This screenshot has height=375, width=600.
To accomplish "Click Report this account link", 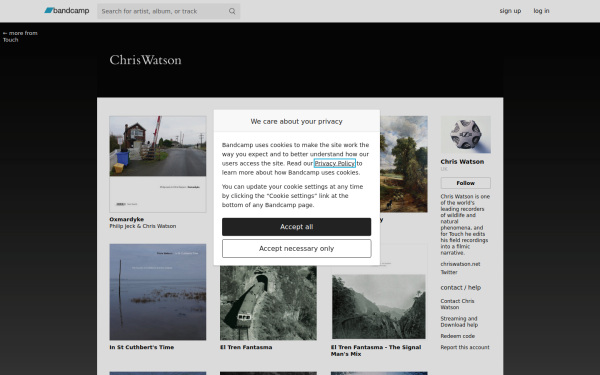I will click(x=465, y=347).
